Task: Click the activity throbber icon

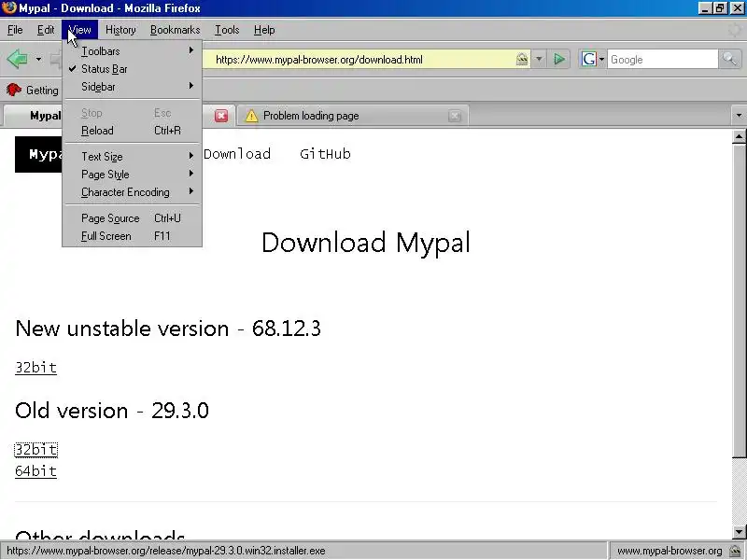Action: [735, 31]
